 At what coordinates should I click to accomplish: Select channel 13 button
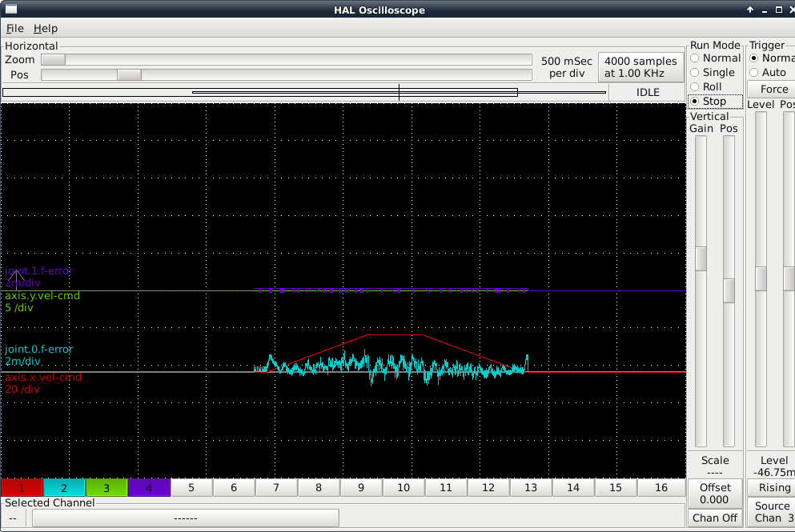[x=531, y=487]
